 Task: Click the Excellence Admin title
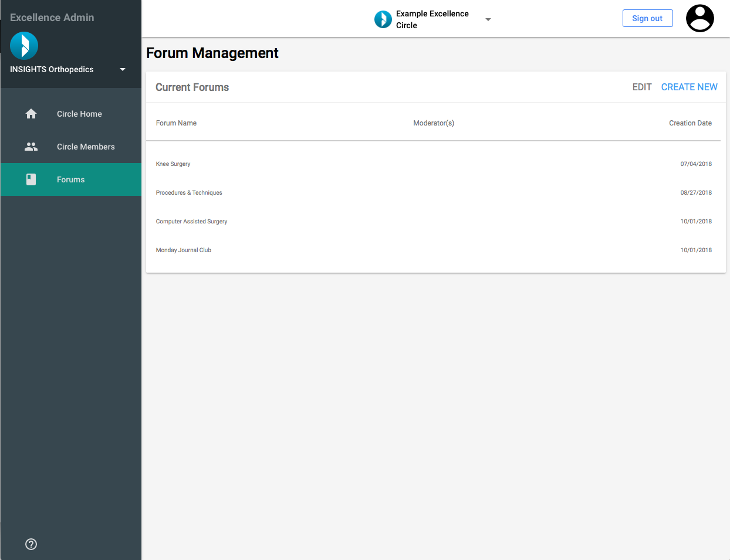coord(52,18)
